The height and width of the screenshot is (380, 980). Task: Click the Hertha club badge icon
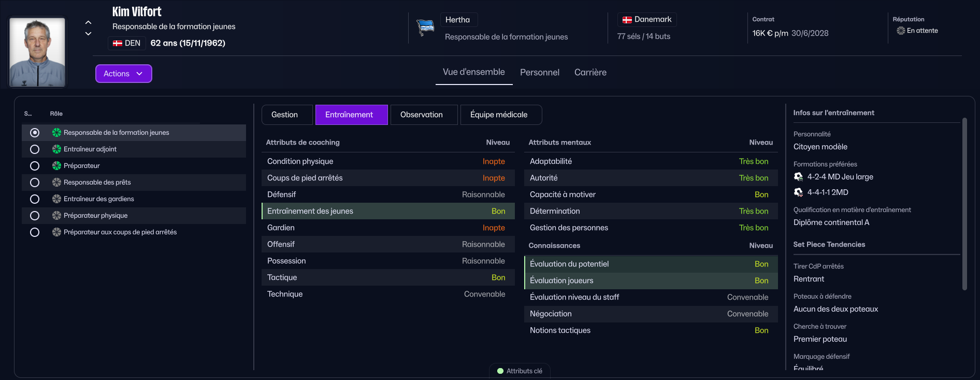click(x=425, y=27)
